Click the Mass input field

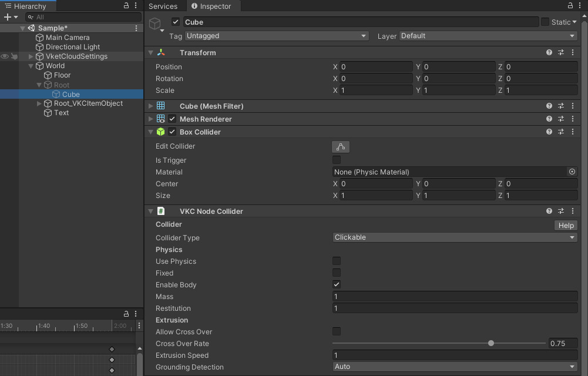pyautogui.click(x=455, y=297)
